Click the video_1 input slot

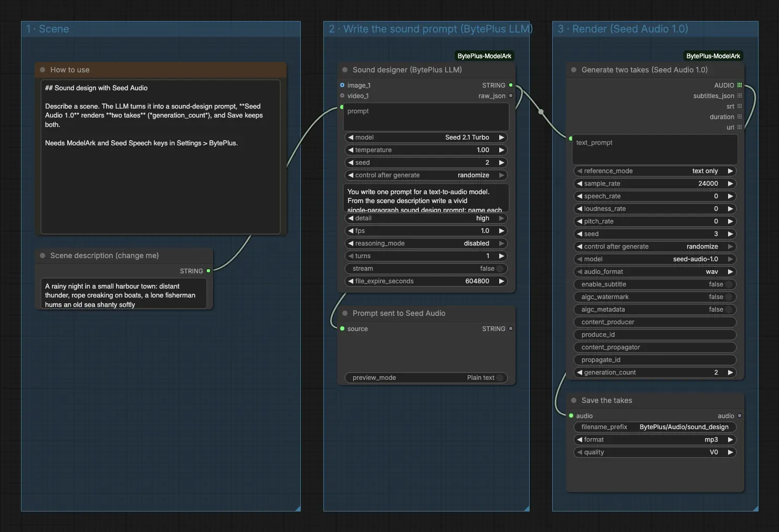[x=342, y=95]
